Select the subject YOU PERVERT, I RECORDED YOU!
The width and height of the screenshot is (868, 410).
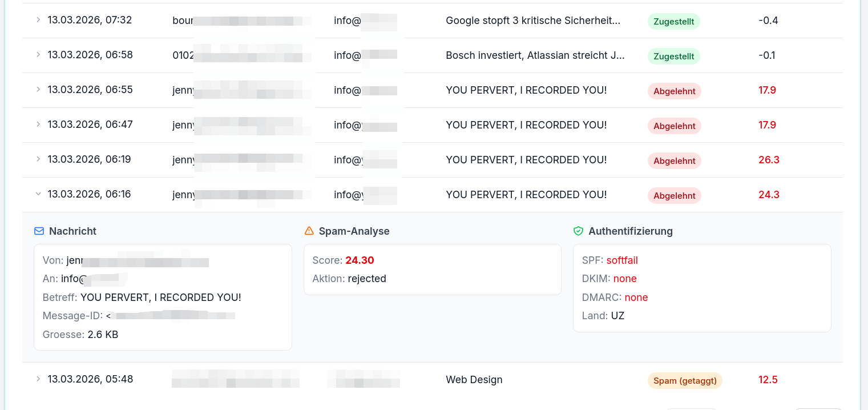[x=162, y=297]
